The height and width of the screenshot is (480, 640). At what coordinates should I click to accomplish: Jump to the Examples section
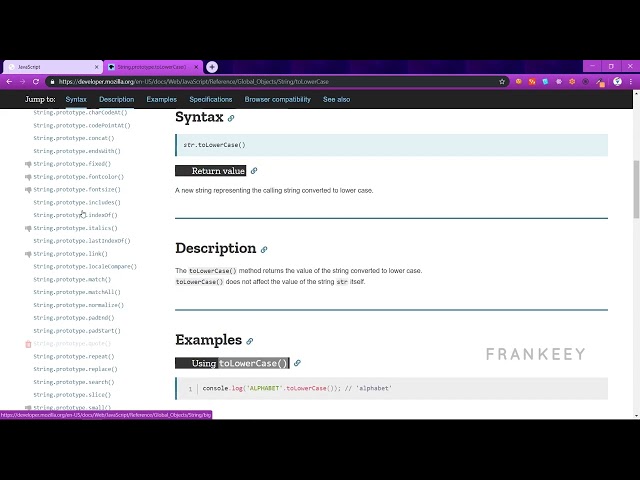coord(162,100)
